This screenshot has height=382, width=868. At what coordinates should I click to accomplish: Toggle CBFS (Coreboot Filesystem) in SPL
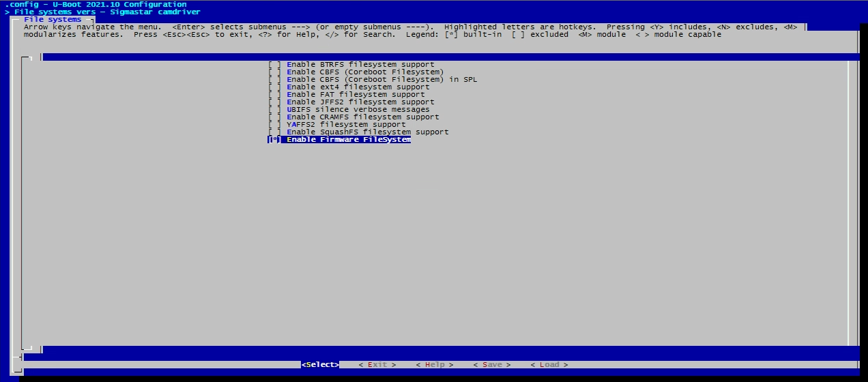[x=274, y=80]
